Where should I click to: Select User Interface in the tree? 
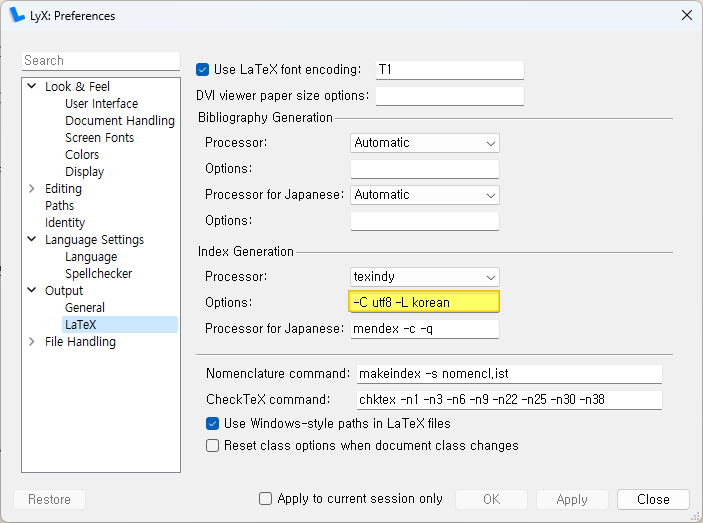[x=101, y=104]
